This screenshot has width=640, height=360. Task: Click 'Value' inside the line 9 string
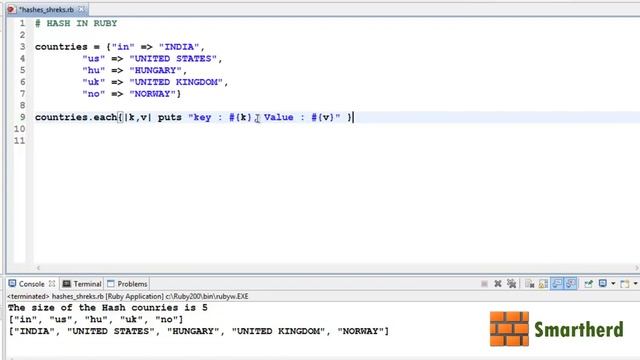[278, 118]
